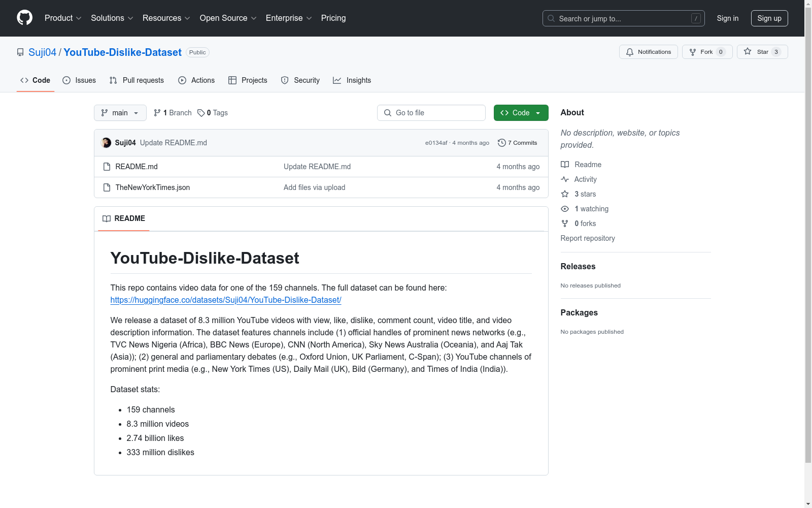This screenshot has height=508, width=812.
Task: Open the Suji04 commit author link
Action: pos(125,143)
